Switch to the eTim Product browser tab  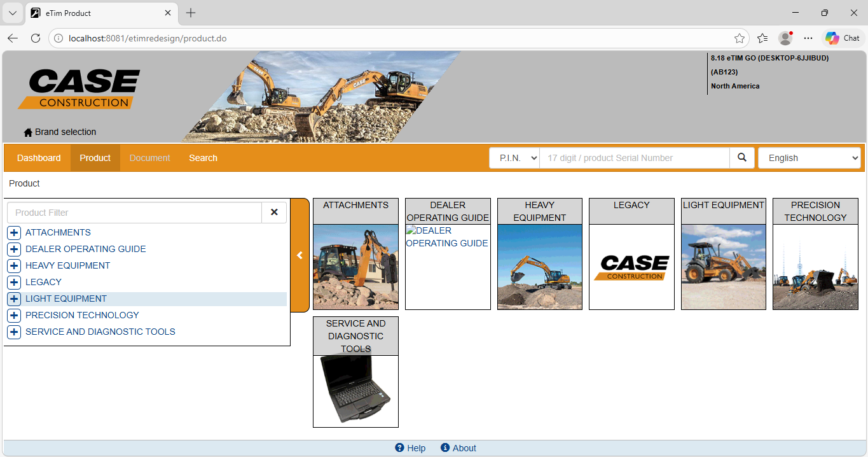pos(102,13)
